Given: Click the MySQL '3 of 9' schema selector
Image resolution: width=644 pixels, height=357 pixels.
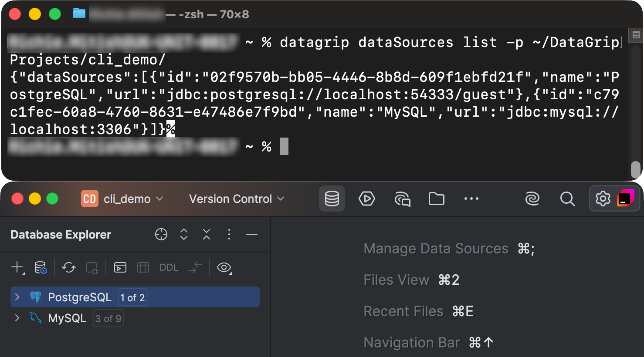Looking at the screenshot, I should (x=108, y=318).
